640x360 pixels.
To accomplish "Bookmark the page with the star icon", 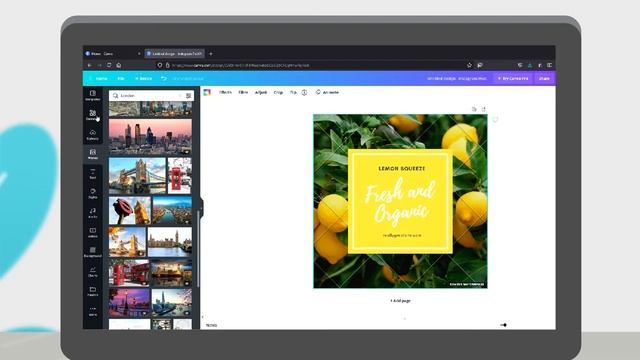I will point(469,65).
